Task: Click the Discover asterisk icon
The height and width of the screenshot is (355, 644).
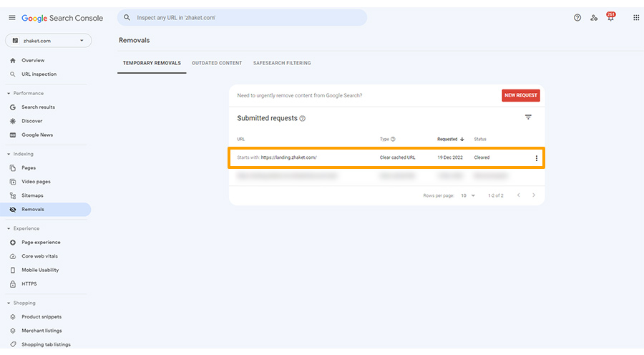Action: [13, 121]
